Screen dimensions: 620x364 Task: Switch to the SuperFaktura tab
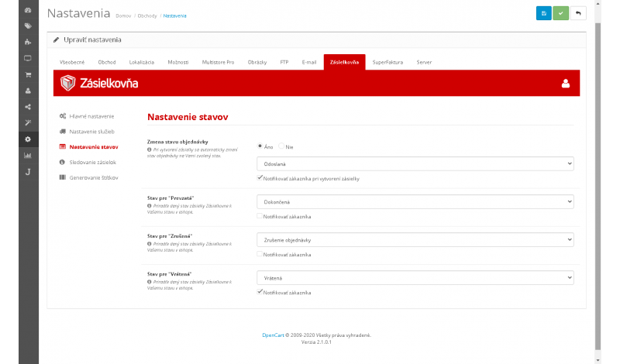tap(387, 62)
